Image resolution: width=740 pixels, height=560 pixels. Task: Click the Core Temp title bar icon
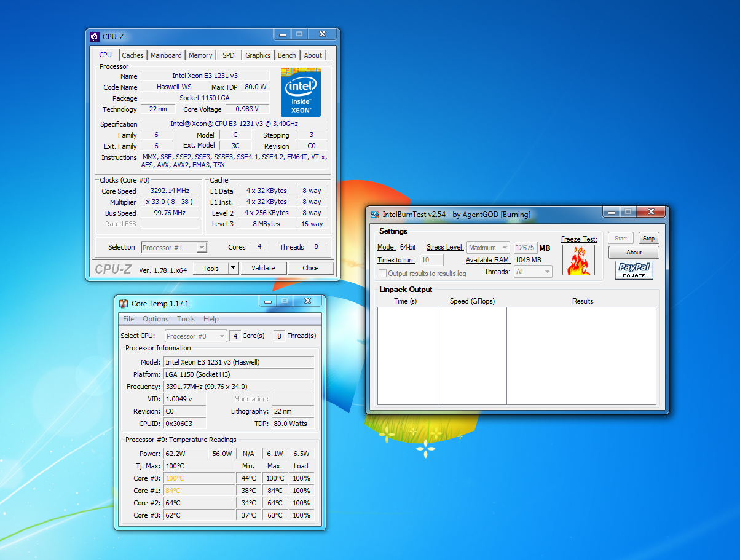(124, 303)
